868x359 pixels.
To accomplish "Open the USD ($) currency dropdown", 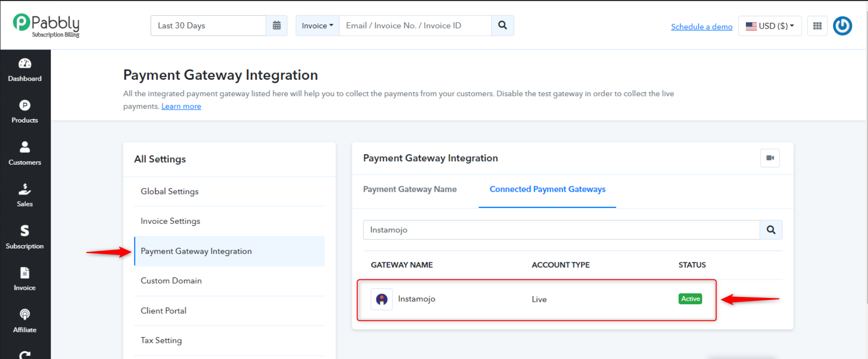I will click(770, 26).
